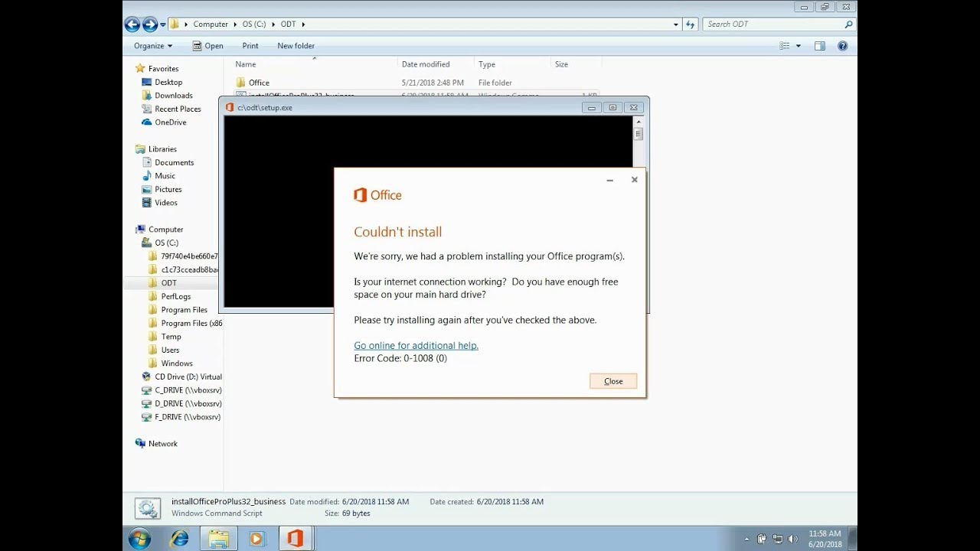The width and height of the screenshot is (980, 551).
Task: Select F_DRIVE (\\vboxsrv) network drive
Action: tap(182, 417)
